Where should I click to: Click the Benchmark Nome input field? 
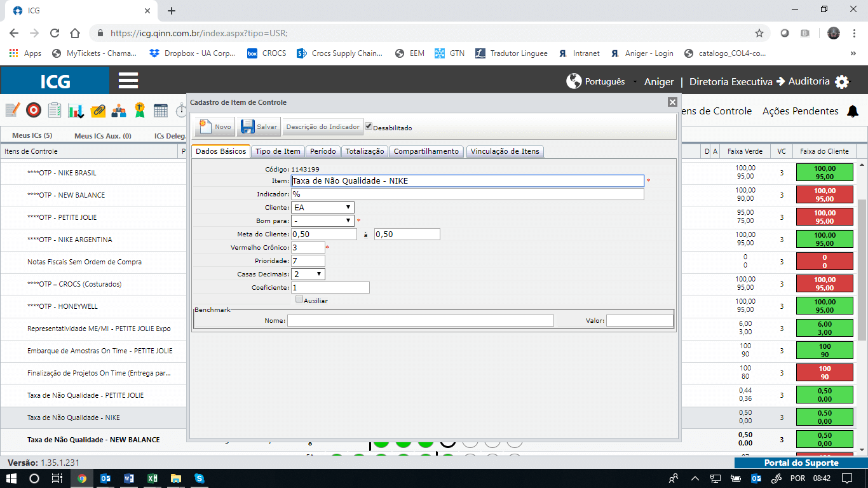(x=421, y=321)
